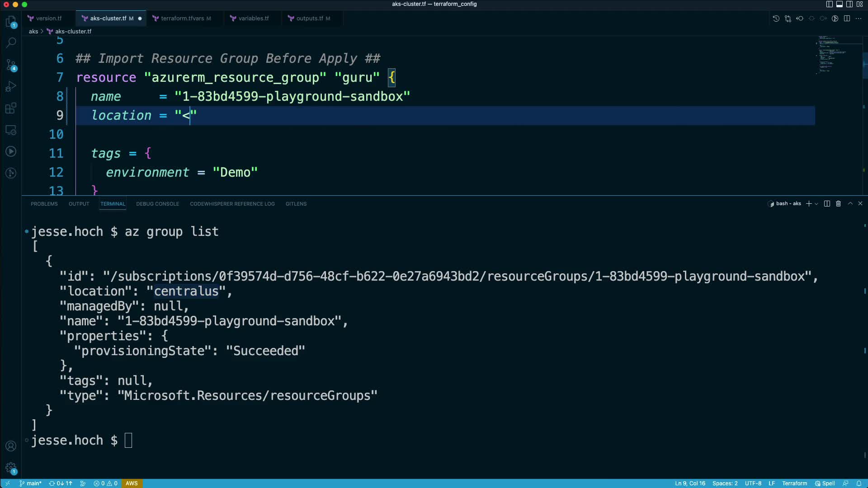Image resolution: width=868 pixels, height=488 pixels.
Task: Open the Manage gear menu
Action: (11, 468)
